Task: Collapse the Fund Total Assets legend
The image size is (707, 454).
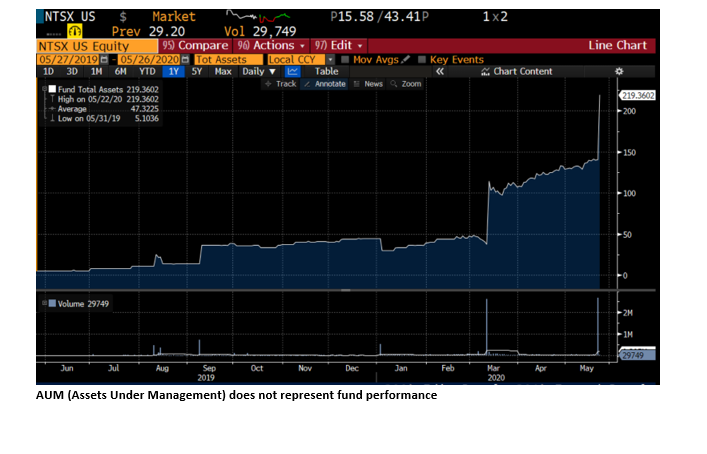Action: (44, 89)
